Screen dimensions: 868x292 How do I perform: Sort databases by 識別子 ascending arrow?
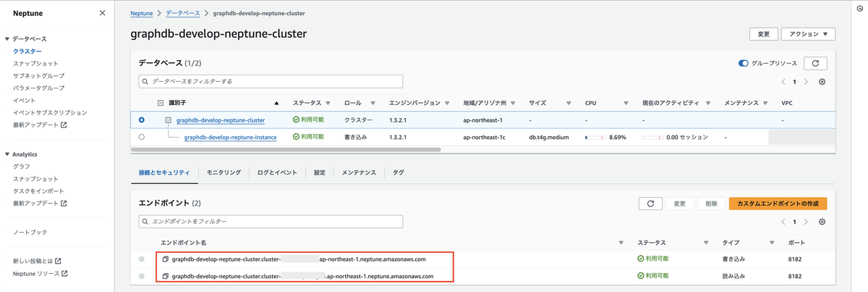[x=276, y=103]
